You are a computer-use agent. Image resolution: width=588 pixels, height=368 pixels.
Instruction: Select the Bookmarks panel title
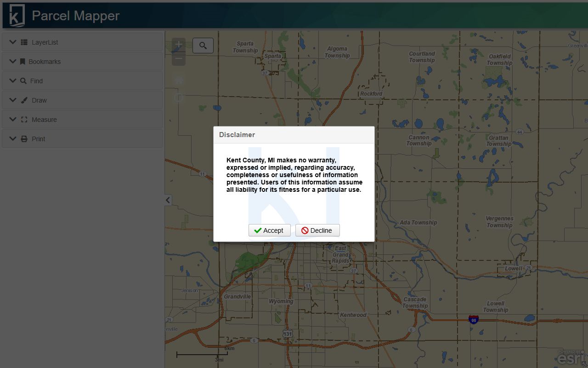(x=45, y=62)
